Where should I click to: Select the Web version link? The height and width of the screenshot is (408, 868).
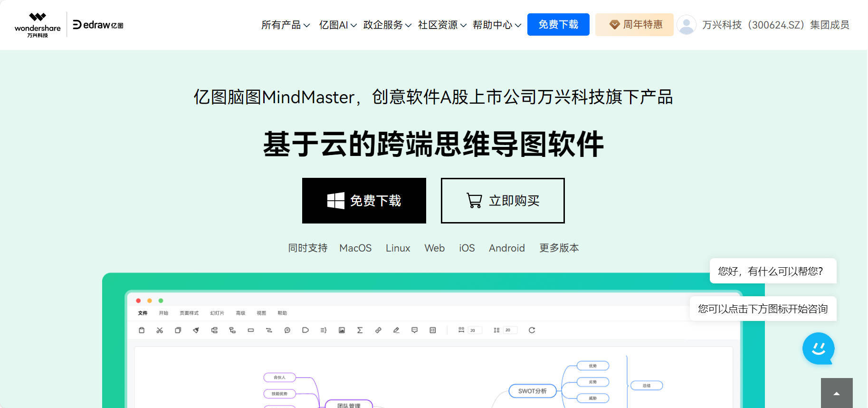click(x=434, y=248)
